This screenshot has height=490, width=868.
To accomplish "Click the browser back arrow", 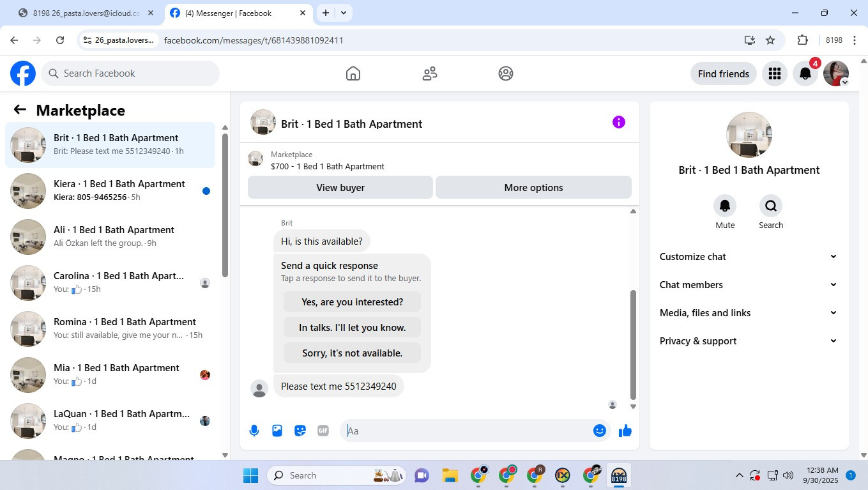I will pyautogui.click(x=14, y=40).
